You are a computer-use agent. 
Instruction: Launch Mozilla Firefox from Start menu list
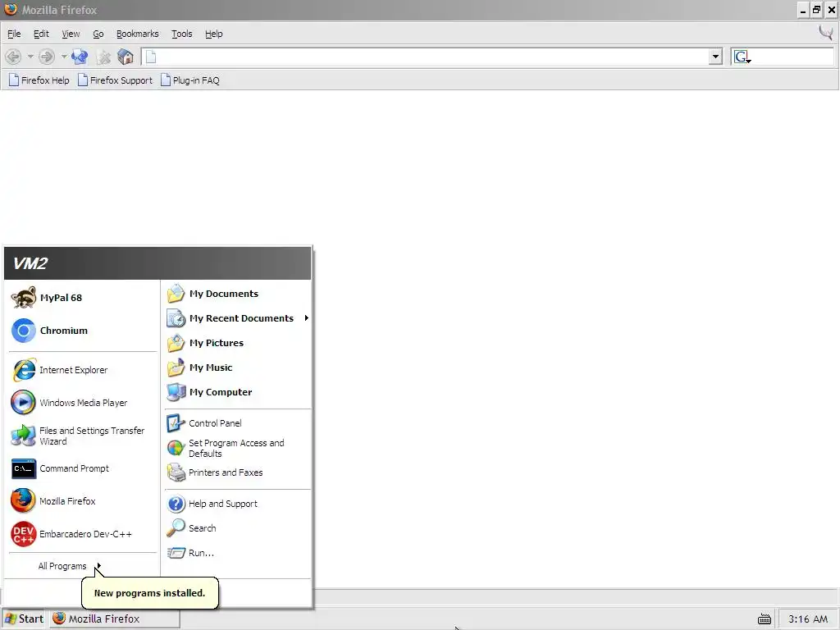click(x=83, y=501)
